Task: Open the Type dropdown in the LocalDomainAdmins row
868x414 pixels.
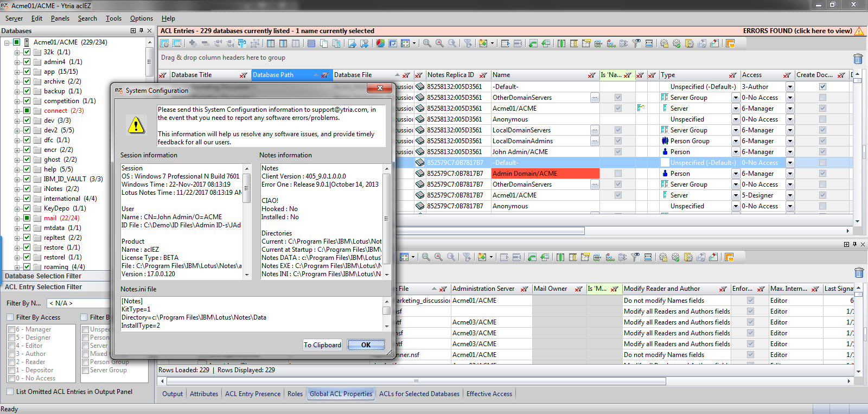Action: [736, 141]
